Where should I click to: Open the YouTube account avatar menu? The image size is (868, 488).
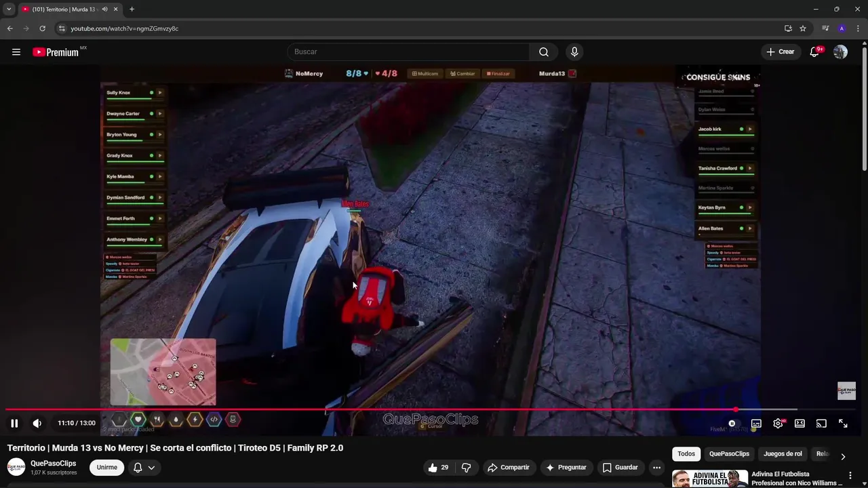[840, 52]
